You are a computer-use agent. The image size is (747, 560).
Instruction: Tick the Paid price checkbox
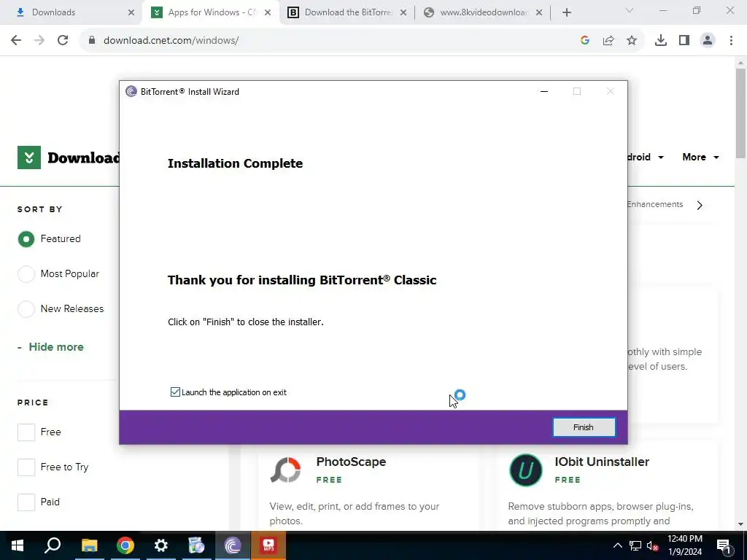point(26,502)
